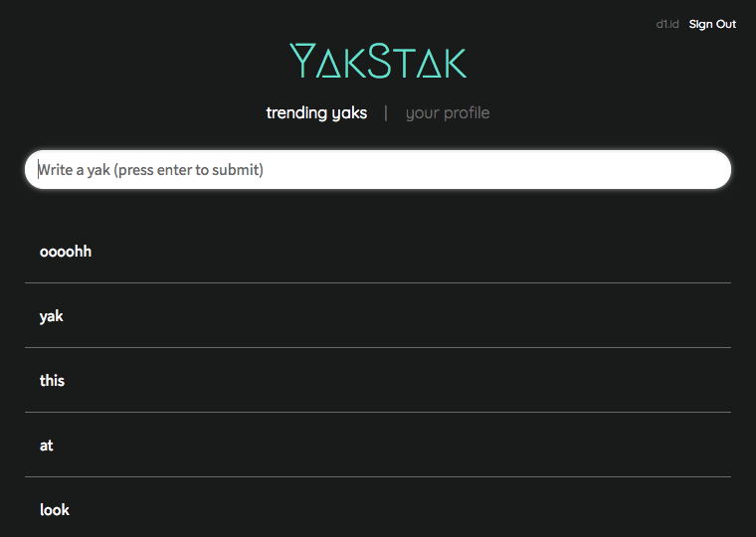Click the word 'profile' in navigation
The width and height of the screenshot is (756, 537).
tap(467, 112)
